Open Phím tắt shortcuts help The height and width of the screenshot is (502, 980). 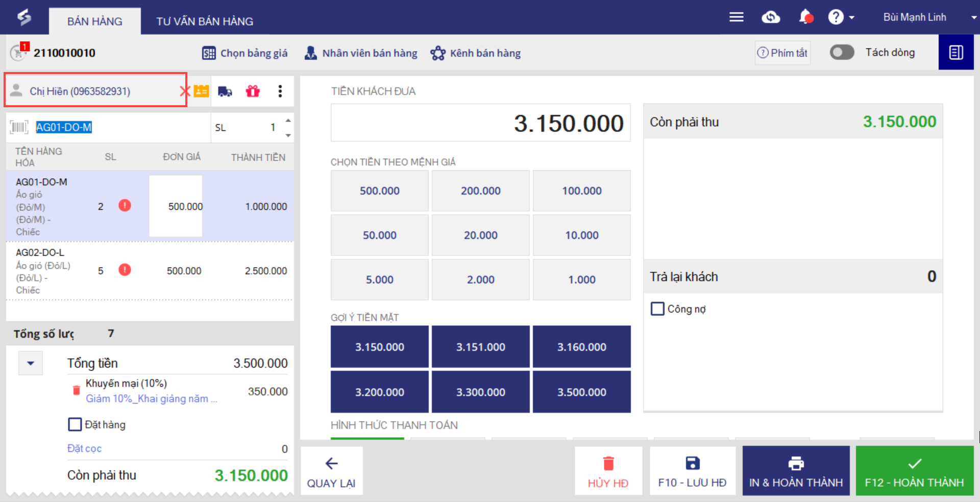(782, 53)
